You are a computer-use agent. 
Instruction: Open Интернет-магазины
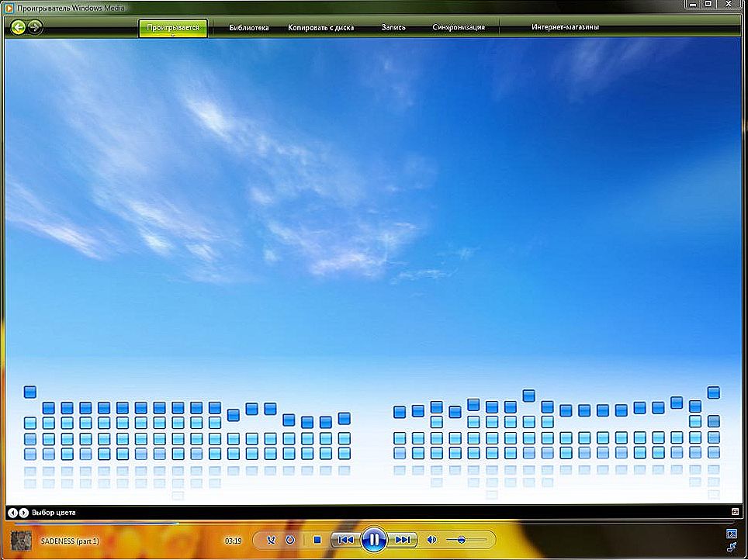(x=566, y=26)
